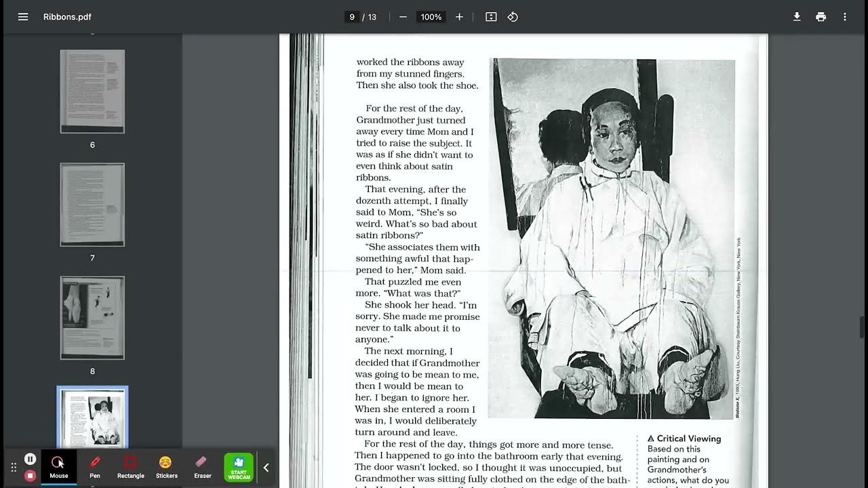Open page 8 thumbnail
The height and width of the screenshot is (488, 868).
92,318
